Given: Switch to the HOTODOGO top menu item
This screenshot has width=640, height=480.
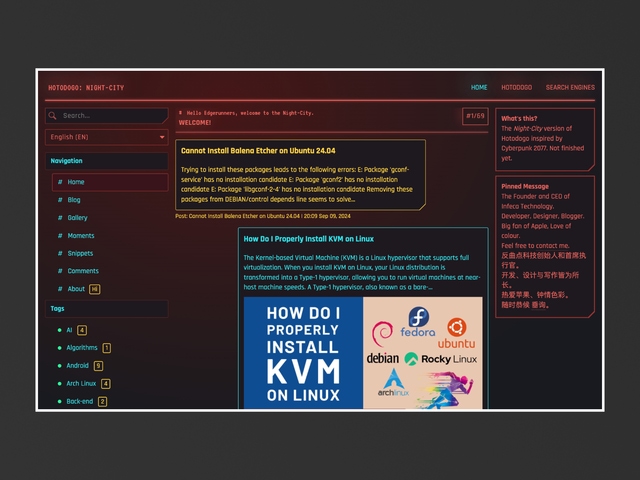Looking at the screenshot, I should tap(516, 88).
